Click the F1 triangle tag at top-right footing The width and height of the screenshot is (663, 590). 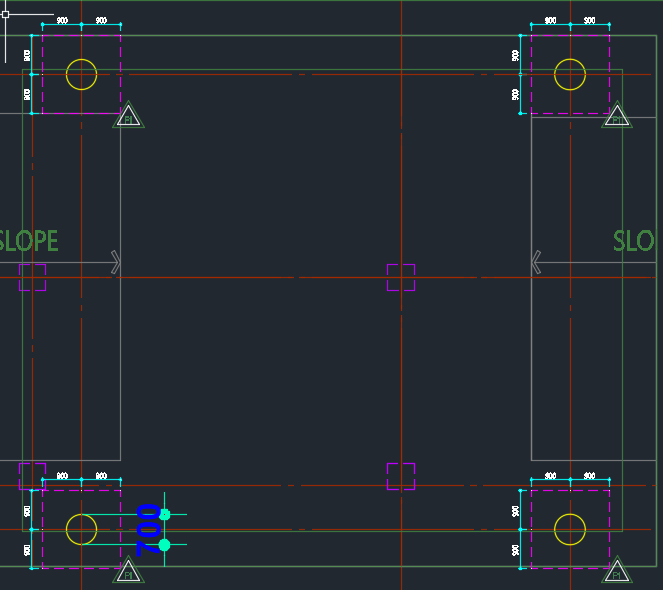point(617,116)
